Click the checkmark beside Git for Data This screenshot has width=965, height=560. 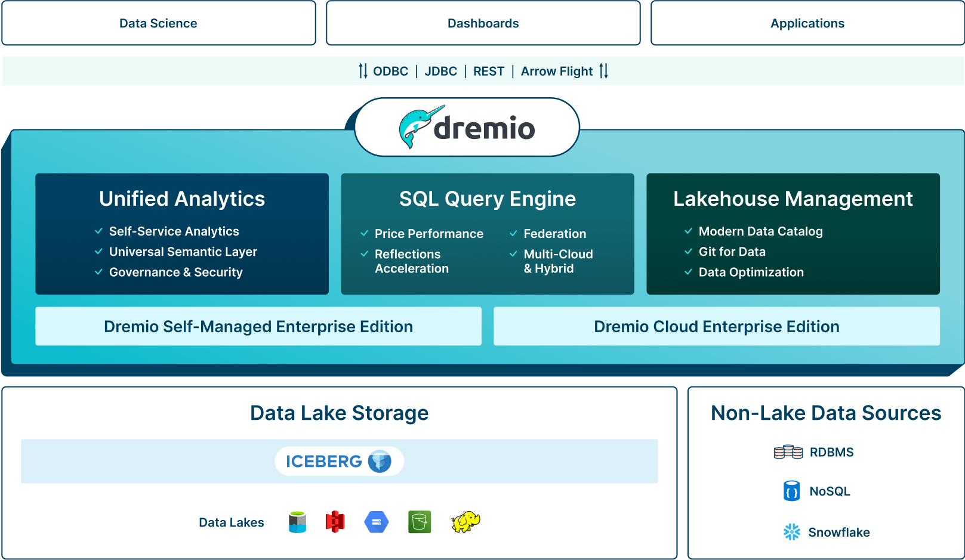688,252
